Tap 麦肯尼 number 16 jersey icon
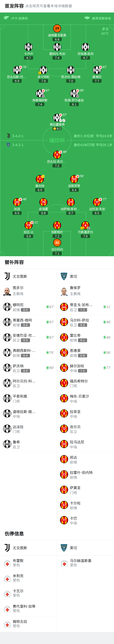Image resolution: width=114 pixels, height=644 pixels. pyautogui.click(x=97, y=70)
